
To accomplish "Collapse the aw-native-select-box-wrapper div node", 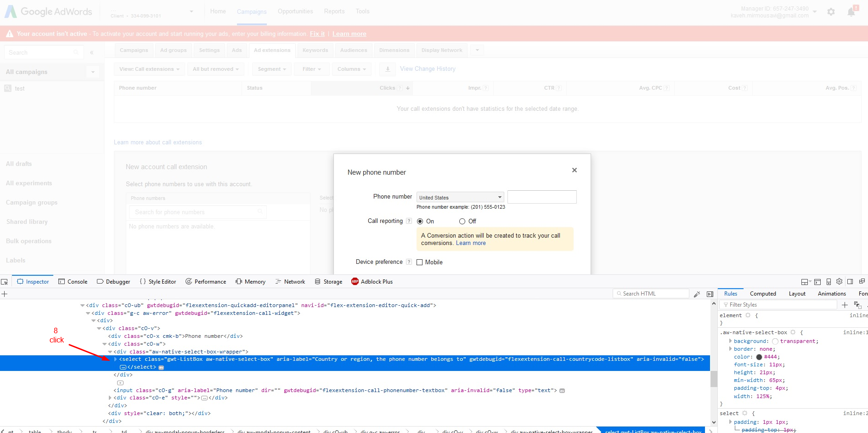I will 110,352.
